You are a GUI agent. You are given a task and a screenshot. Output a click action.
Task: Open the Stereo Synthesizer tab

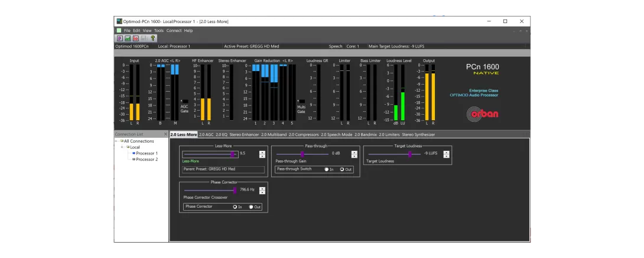tap(418, 134)
